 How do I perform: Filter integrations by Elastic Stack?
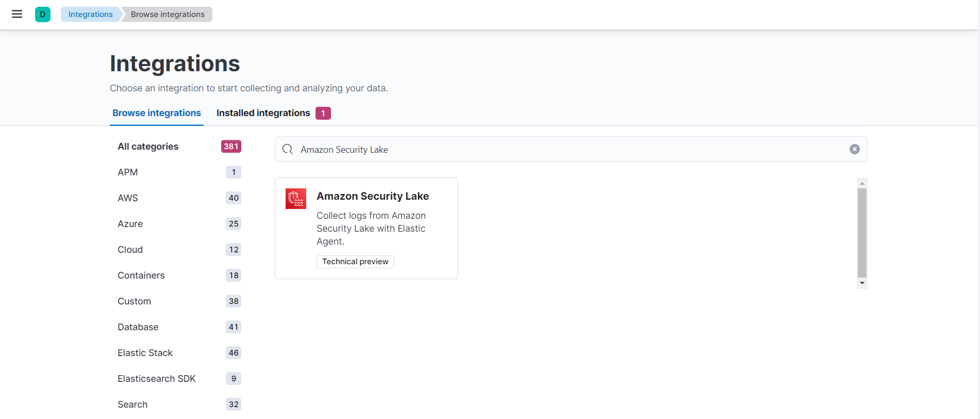tap(145, 353)
